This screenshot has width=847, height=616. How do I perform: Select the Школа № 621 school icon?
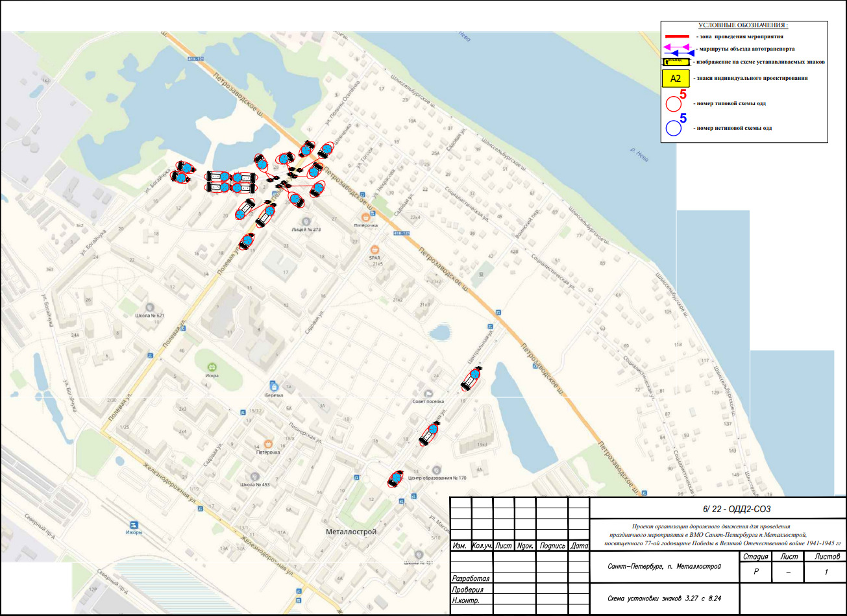coord(150,306)
